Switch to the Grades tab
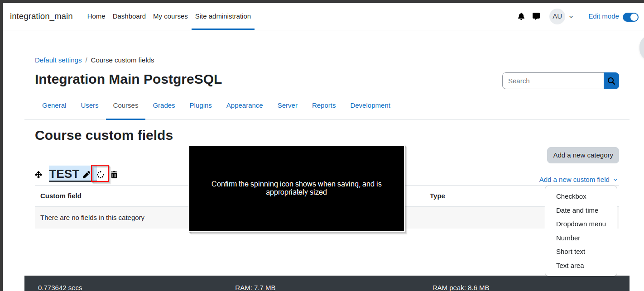The image size is (644, 291). [x=164, y=105]
